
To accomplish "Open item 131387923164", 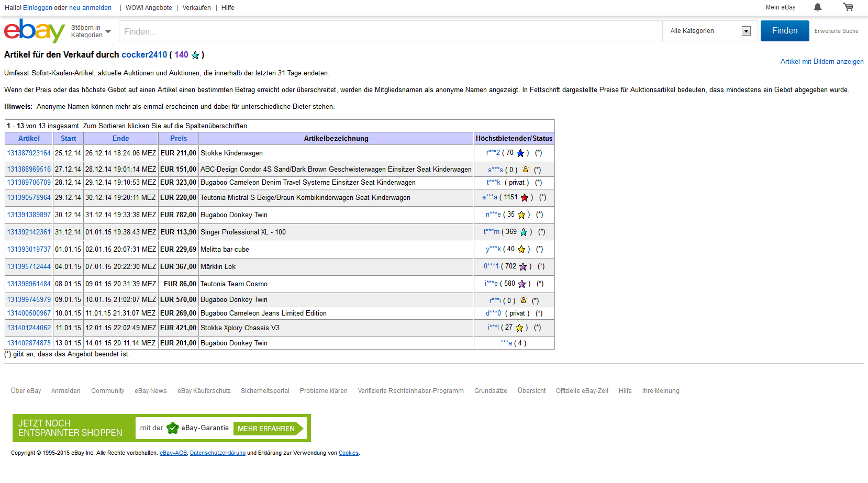I will pos(29,153).
